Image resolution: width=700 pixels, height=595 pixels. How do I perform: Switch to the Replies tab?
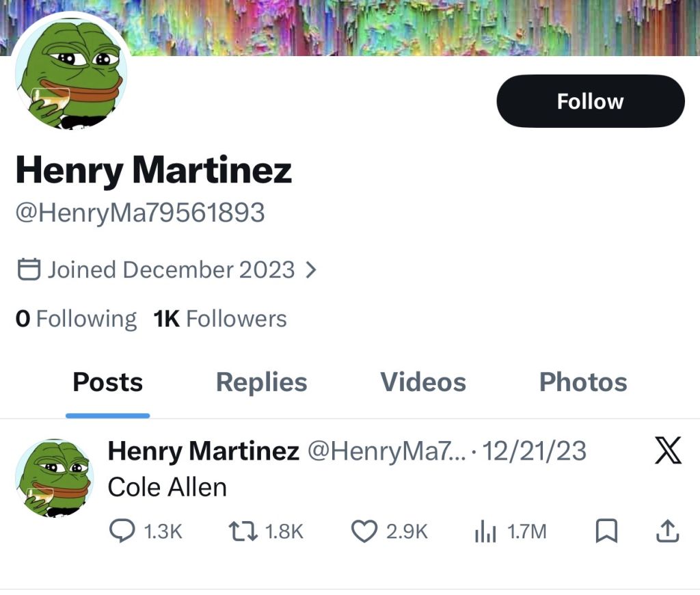[x=260, y=382]
